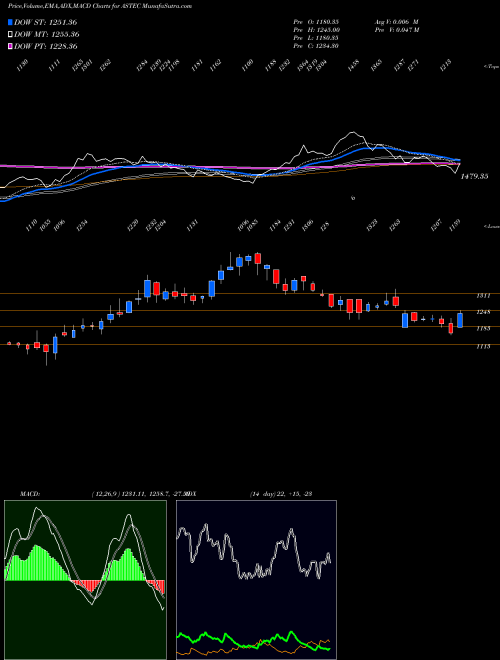Click the 1185 price level label
Viewport: 500px width, 660px height.
(x=483, y=328)
